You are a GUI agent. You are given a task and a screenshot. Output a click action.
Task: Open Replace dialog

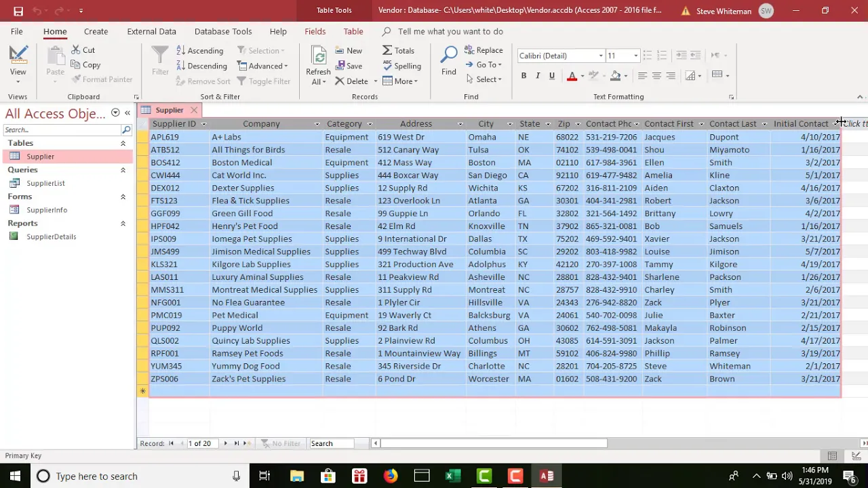point(484,50)
